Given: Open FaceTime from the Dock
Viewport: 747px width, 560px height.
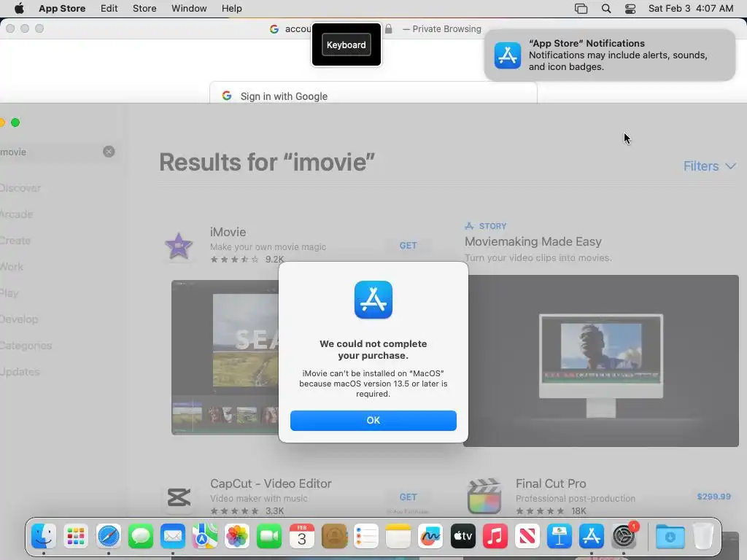Looking at the screenshot, I should tap(269, 537).
